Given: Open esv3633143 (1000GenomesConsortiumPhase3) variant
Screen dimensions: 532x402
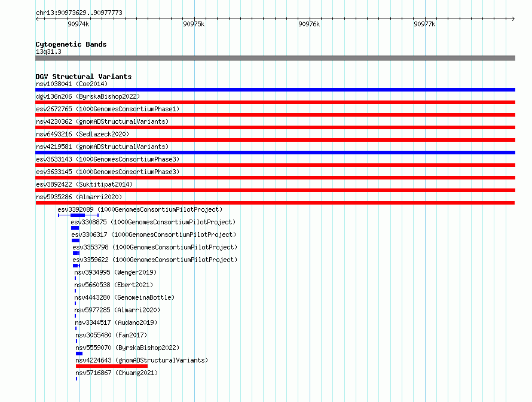Looking at the screenshot, I should (x=108, y=159).
